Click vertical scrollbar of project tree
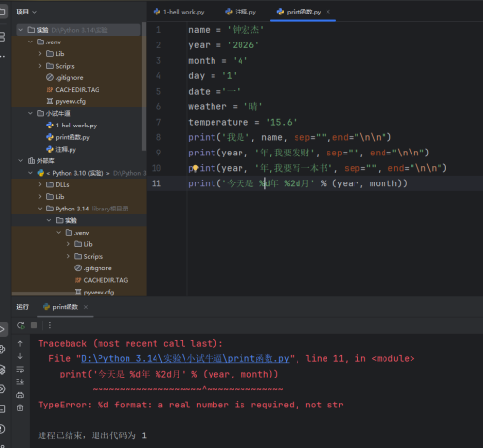 (144, 86)
